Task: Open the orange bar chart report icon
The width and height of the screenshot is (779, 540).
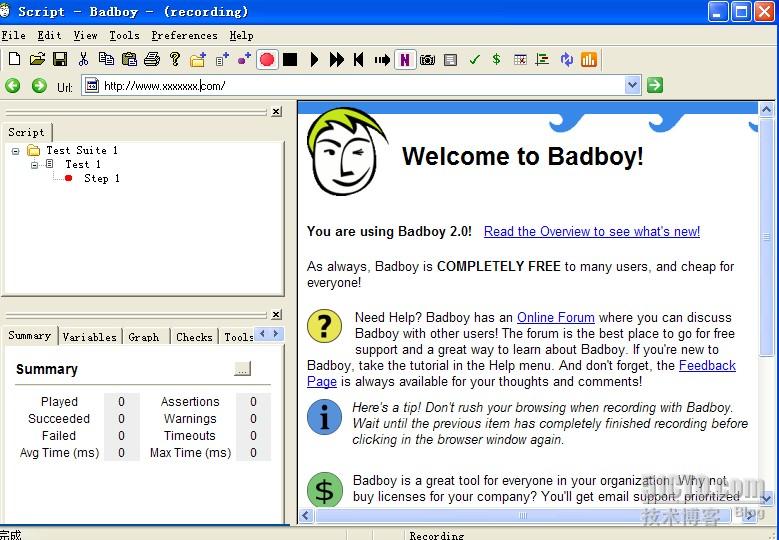Action: click(589, 60)
